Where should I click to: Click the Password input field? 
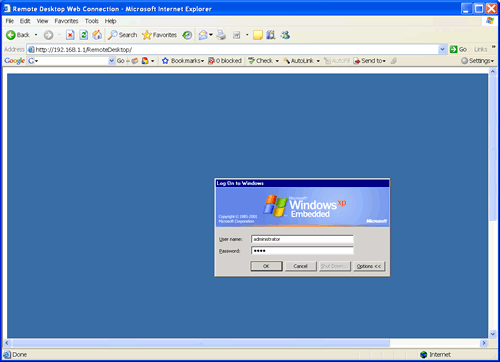coord(302,251)
